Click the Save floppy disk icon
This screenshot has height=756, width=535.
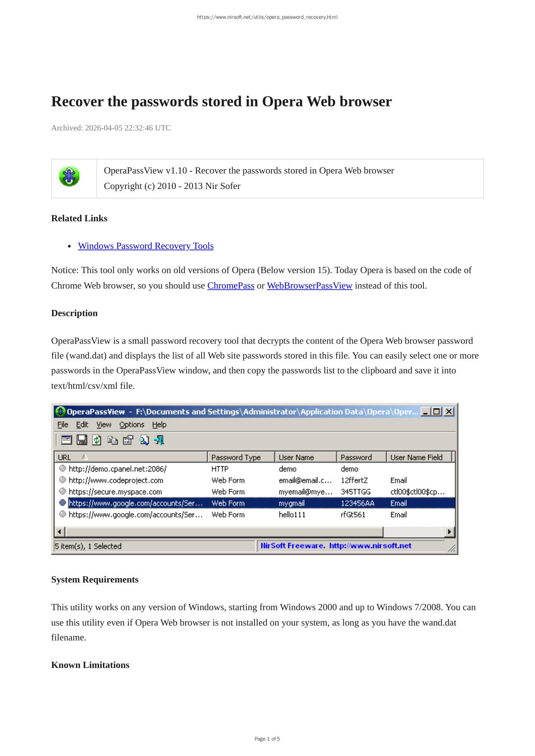82,440
